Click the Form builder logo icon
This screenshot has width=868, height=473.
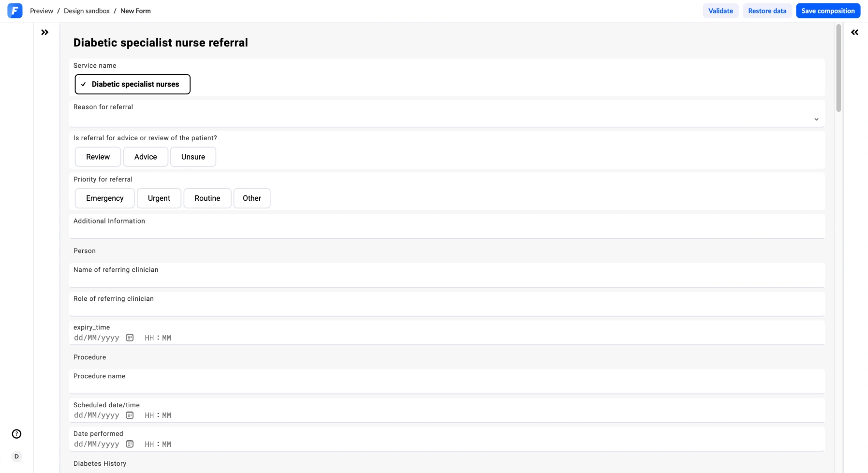(15, 11)
